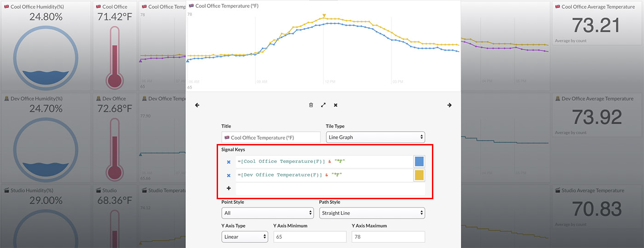Go to previous tile with left arrow

coord(197,105)
